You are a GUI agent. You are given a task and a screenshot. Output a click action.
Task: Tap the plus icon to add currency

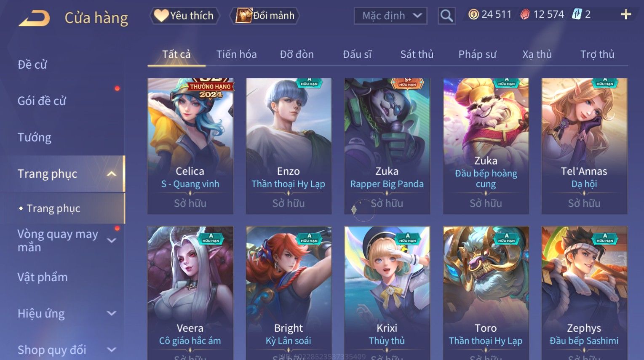pos(626,15)
